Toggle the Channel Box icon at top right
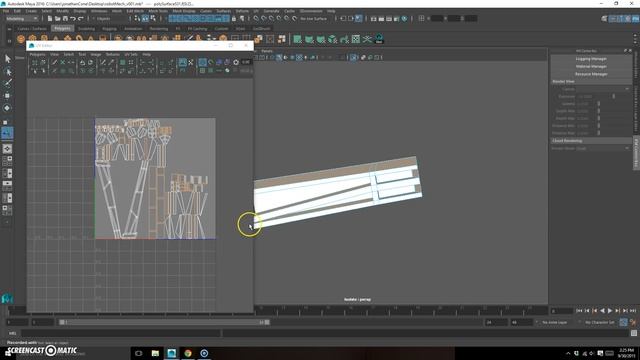640x360 pixels. (x=636, y=18)
